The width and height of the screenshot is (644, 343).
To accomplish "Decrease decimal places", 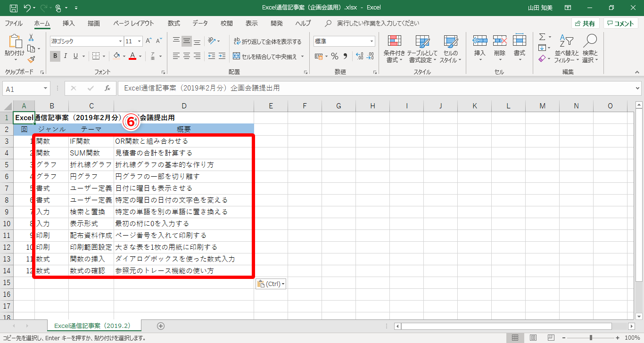I will (370, 57).
